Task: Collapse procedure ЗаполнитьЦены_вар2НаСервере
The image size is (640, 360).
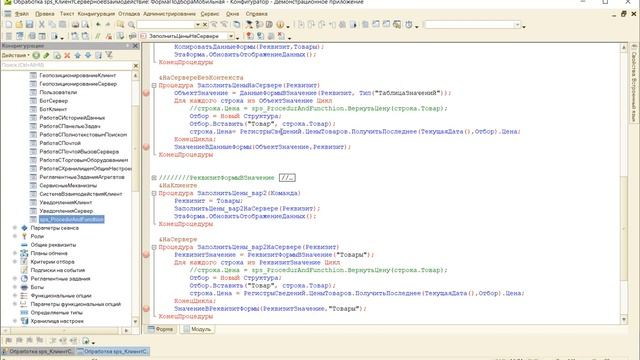Action: [154, 247]
